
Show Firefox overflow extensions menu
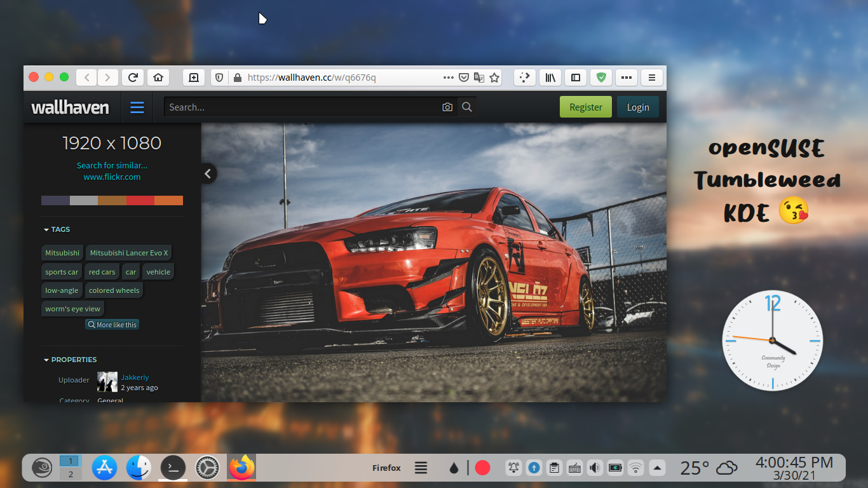(x=627, y=78)
